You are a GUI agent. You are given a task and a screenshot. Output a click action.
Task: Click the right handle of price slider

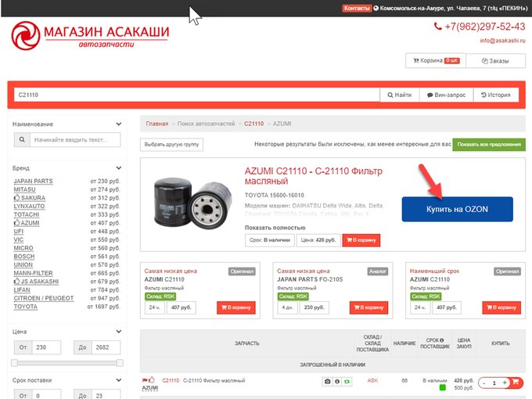tap(120, 363)
